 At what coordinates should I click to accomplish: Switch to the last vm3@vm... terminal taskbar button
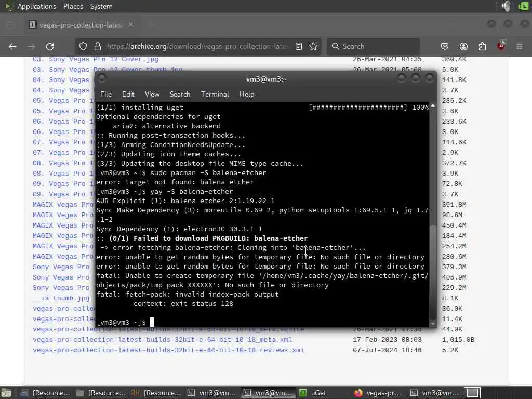[434, 393]
